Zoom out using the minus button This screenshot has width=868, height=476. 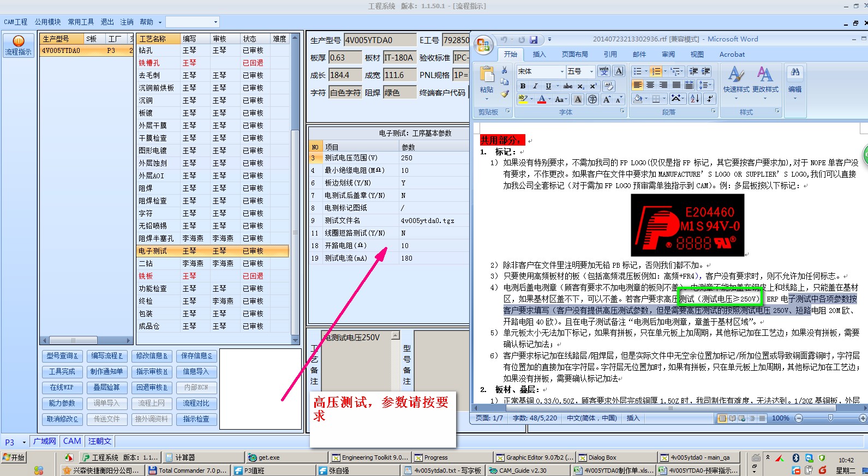tap(799, 418)
